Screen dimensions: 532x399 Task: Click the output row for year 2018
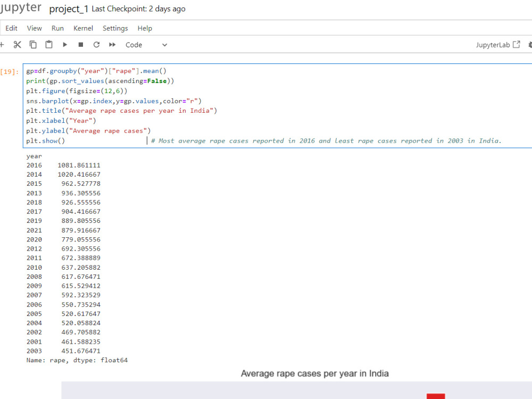point(63,202)
